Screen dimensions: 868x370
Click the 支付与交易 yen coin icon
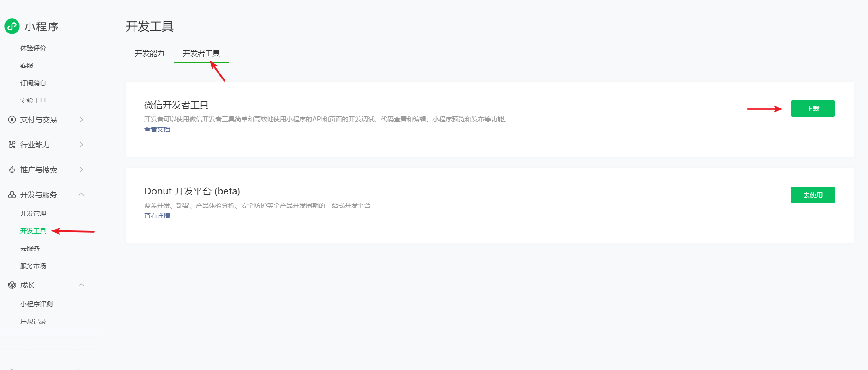[x=12, y=120]
